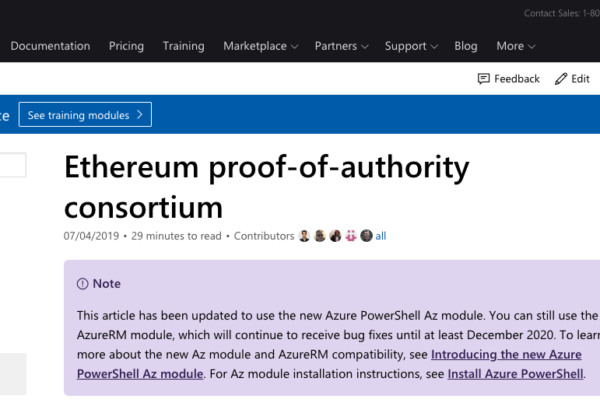Select the Training nav item
The image size is (600, 420).
pyautogui.click(x=184, y=46)
